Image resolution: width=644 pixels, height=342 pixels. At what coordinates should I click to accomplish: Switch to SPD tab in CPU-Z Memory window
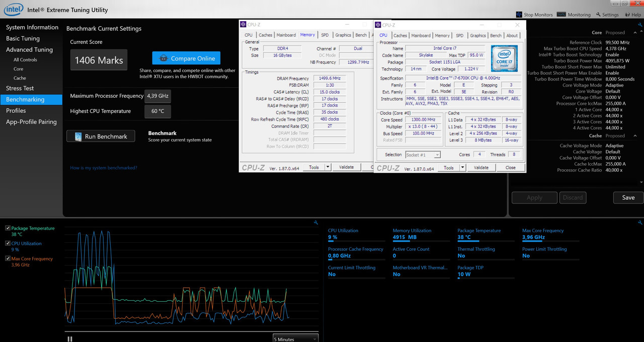[325, 35]
